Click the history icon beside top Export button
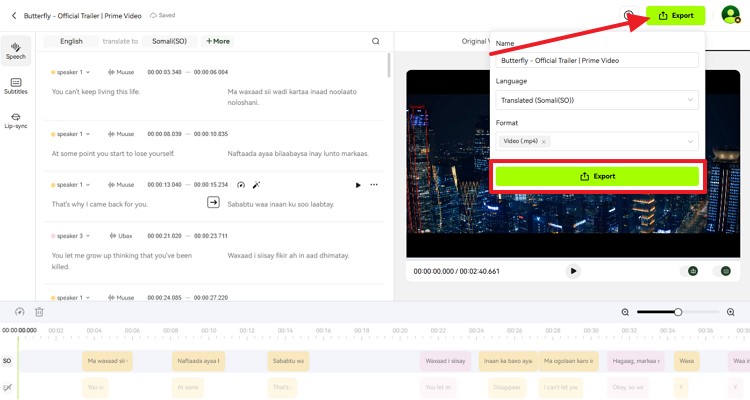 [629, 15]
